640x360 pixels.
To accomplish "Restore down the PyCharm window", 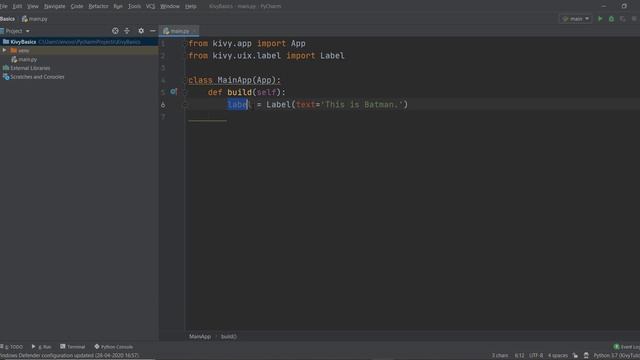I will (x=624, y=6).
